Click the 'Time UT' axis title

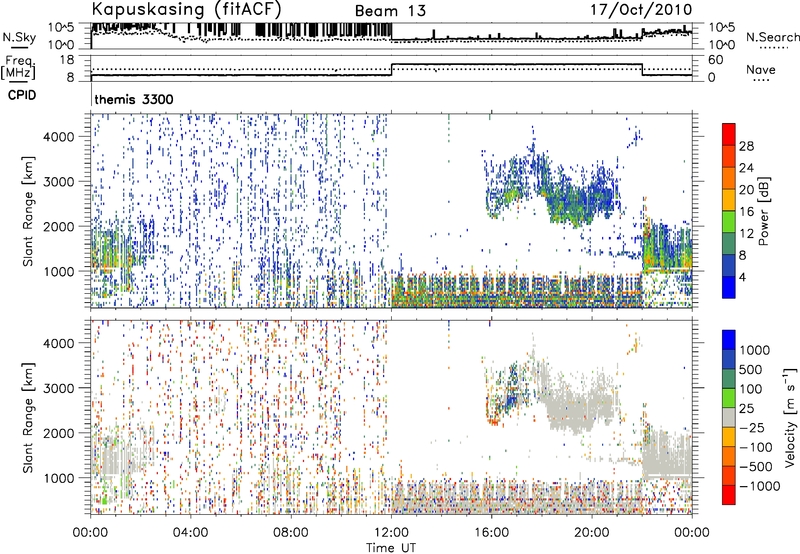click(x=391, y=547)
